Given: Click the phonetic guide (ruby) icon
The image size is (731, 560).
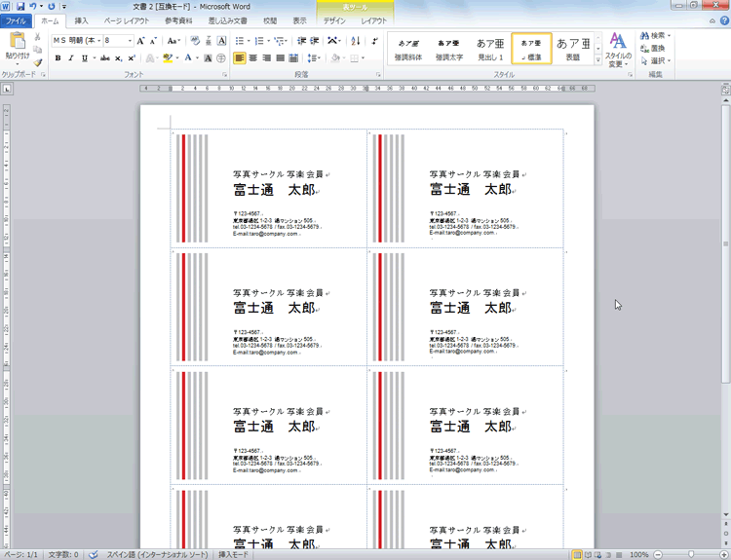Looking at the screenshot, I should coord(209,41).
